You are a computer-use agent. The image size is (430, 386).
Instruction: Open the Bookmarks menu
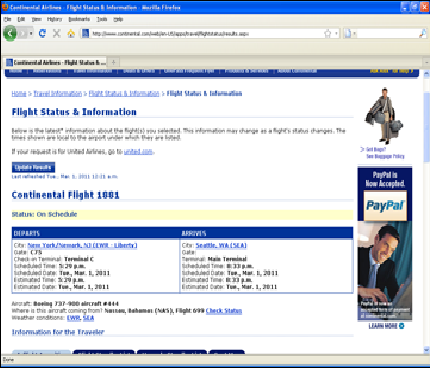pos(79,19)
